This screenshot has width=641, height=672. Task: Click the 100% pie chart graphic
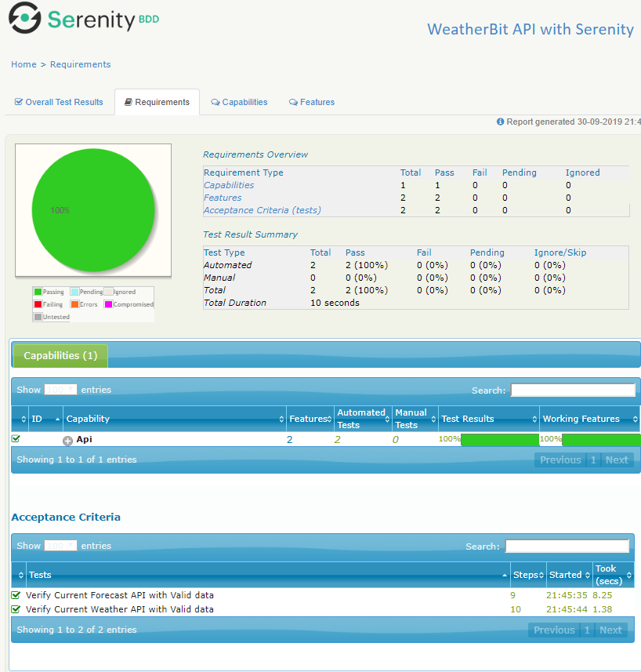pyautogui.click(x=92, y=209)
